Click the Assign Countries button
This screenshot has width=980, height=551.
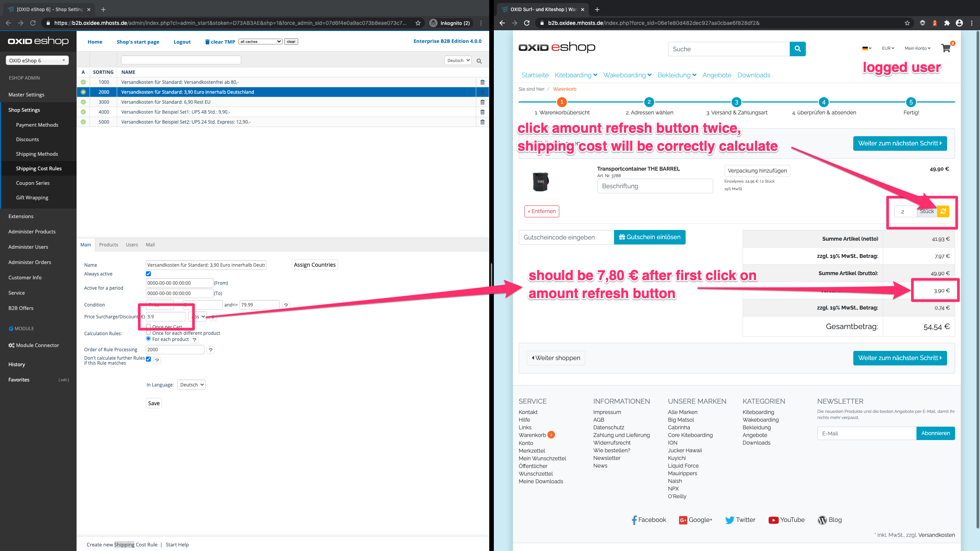(314, 265)
